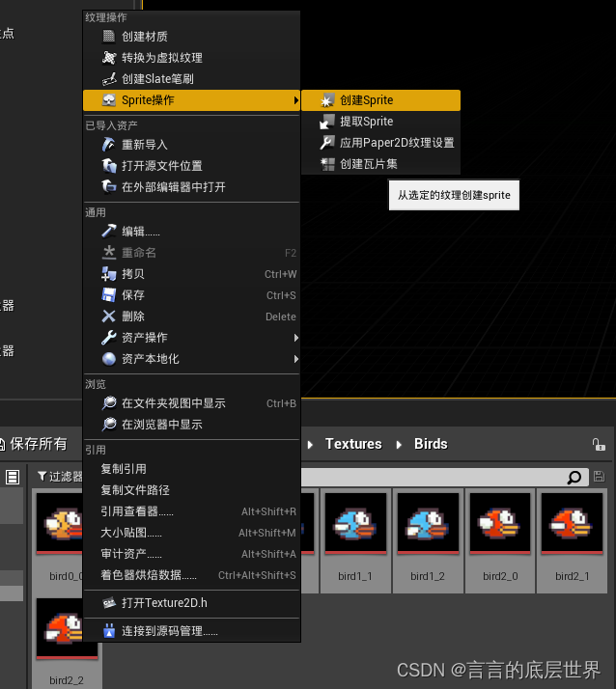616x689 pixels.
Task: Click the 创建材质 material icon
Action: tap(108, 37)
